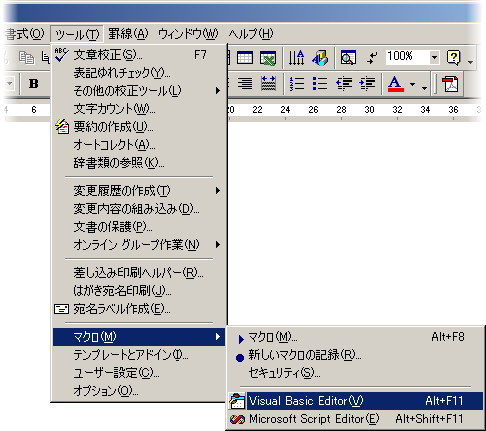Screen dimensions: 486x431
Task: Align text right icon
Action: [245, 83]
